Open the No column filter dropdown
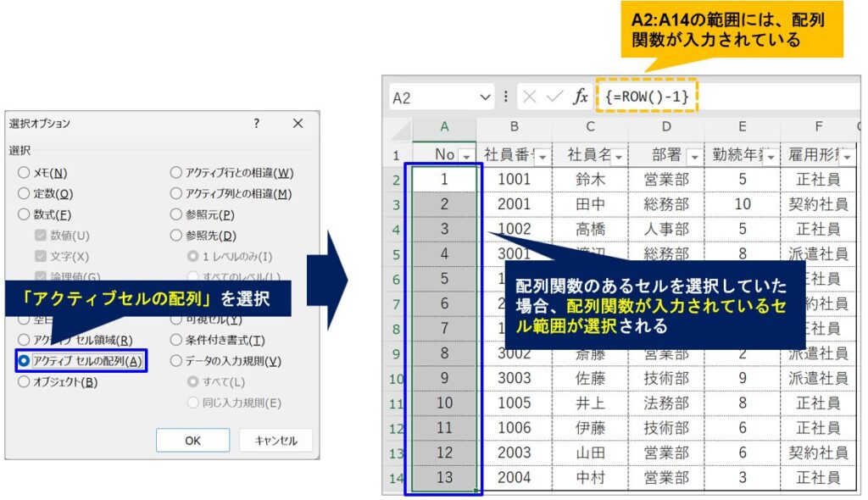The width and height of the screenshot is (868, 500). click(465, 157)
